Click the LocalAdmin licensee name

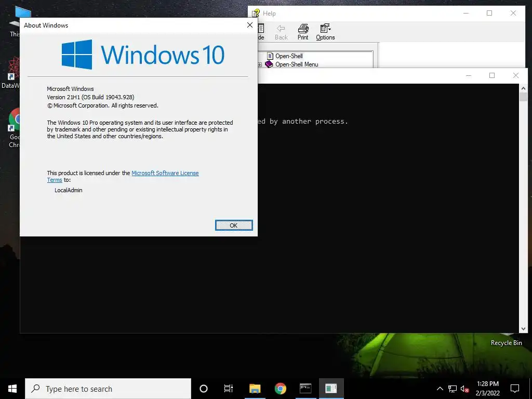[x=69, y=190]
